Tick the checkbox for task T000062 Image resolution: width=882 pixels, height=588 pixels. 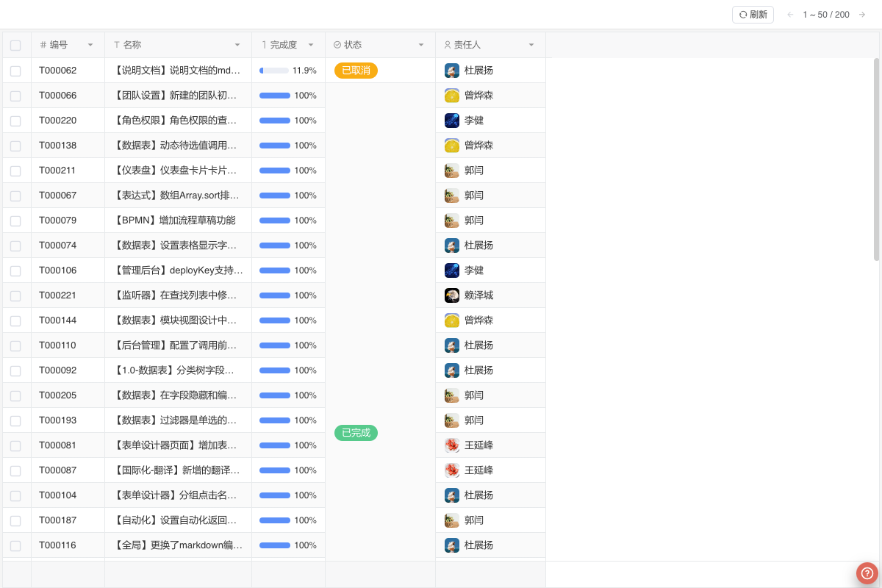(15, 70)
